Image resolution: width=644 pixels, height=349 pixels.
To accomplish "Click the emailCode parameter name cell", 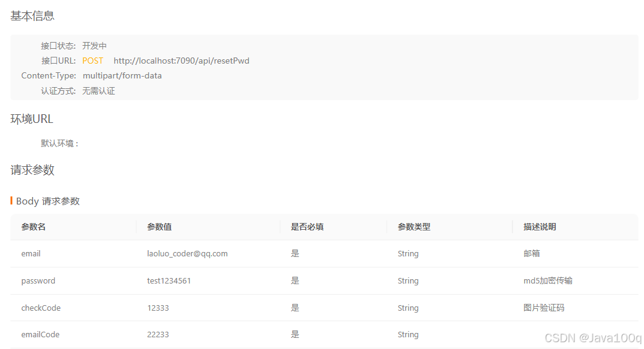I will click(40, 335).
